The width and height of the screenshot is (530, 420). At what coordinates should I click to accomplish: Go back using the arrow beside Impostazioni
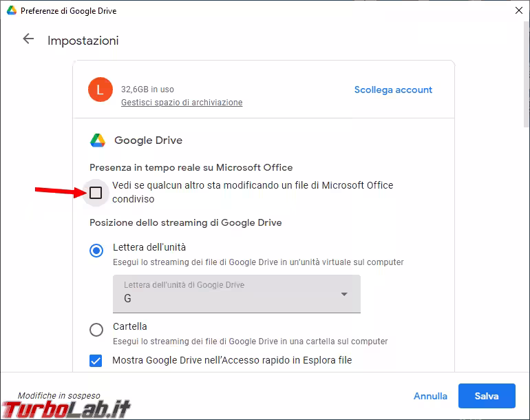(x=28, y=39)
